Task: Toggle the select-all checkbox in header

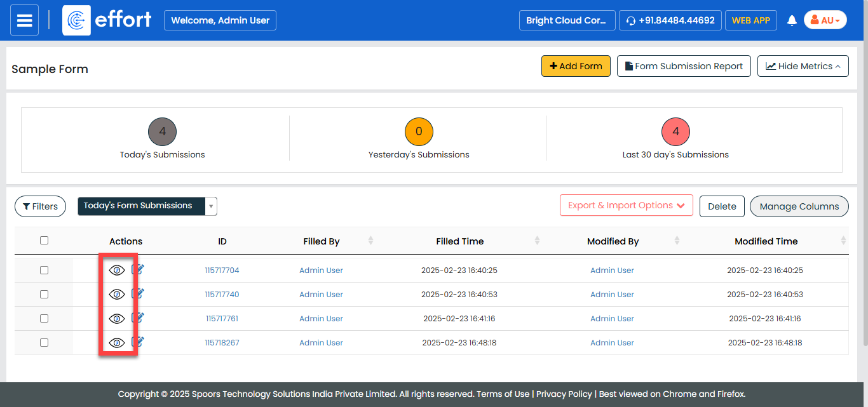Action: [x=44, y=241]
